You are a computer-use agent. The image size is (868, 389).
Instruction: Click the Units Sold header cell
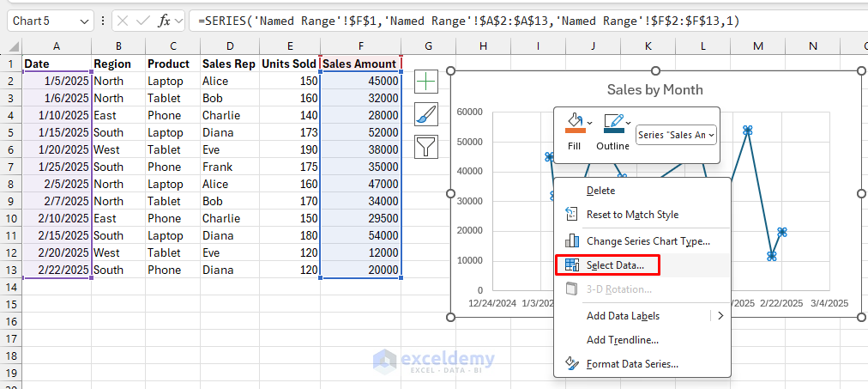tap(290, 64)
